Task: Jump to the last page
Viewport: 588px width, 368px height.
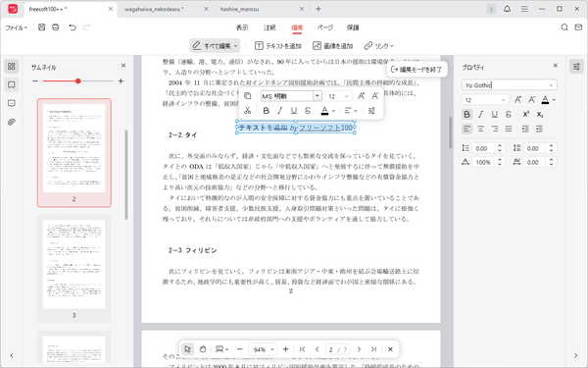Action: 373,349
